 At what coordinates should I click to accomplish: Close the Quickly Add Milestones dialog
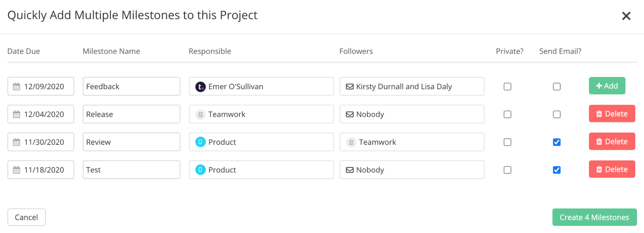(626, 16)
